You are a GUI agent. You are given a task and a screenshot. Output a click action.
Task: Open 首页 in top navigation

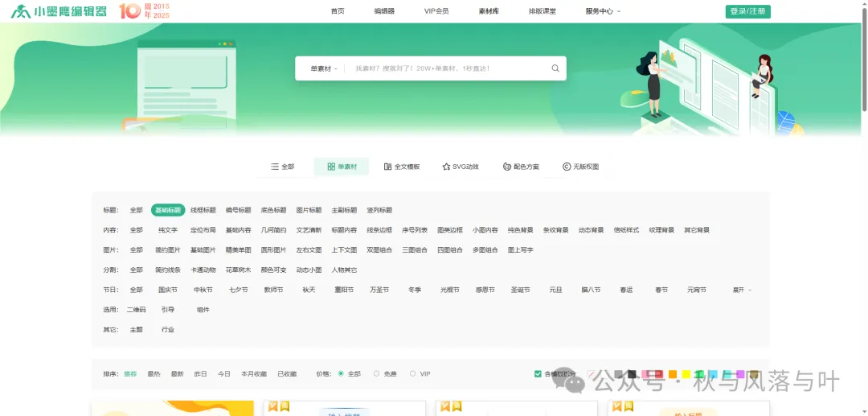338,11
